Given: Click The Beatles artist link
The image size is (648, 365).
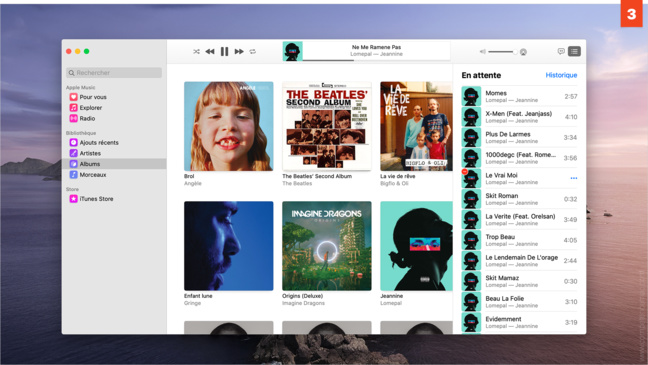Looking at the screenshot, I should [297, 184].
